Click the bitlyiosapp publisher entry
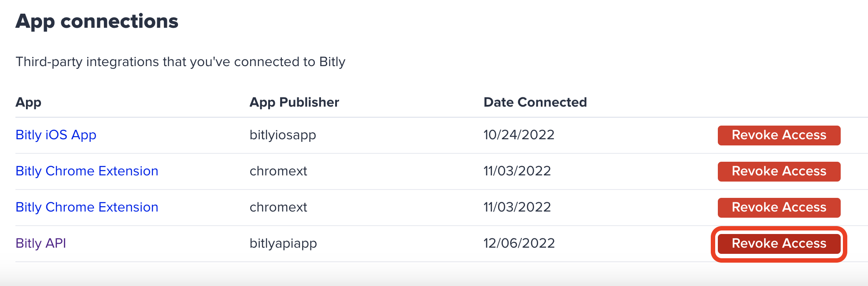The width and height of the screenshot is (868, 286). (283, 135)
